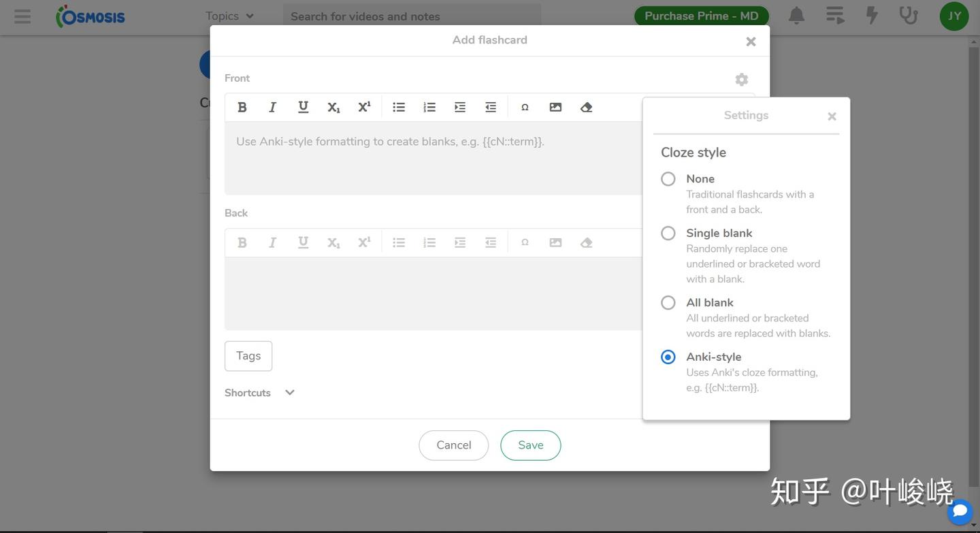Save the flashcard
980x533 pixels.
point(531,445)
